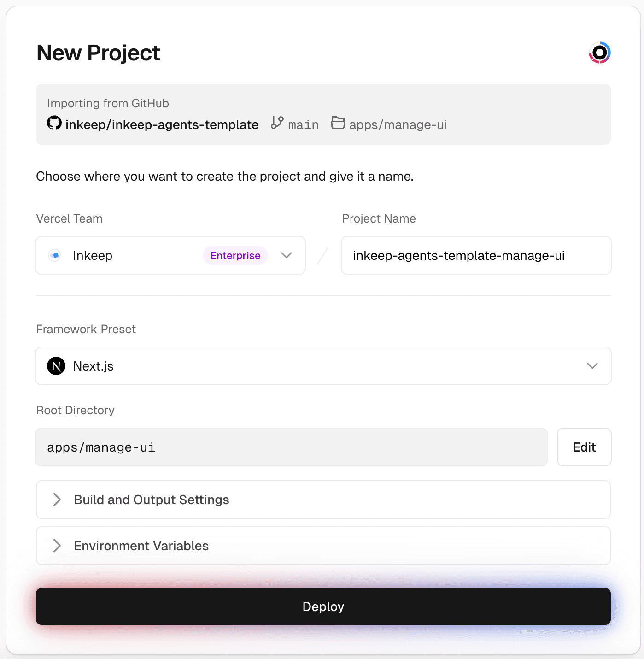The image size is (644, 659).
Task: Click Edit next to Root Directory
Action: point(584,447)
